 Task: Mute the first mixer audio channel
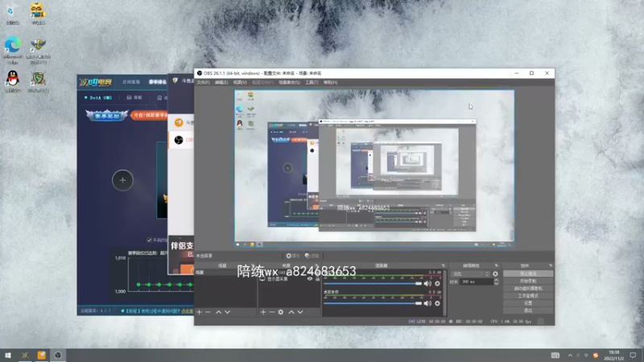click(x=427, y=284)
